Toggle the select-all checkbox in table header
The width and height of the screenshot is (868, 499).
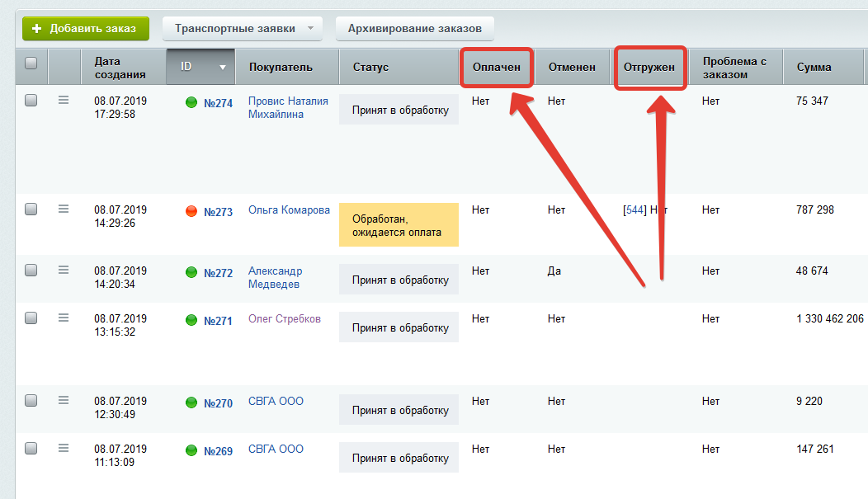coord(31,64)
